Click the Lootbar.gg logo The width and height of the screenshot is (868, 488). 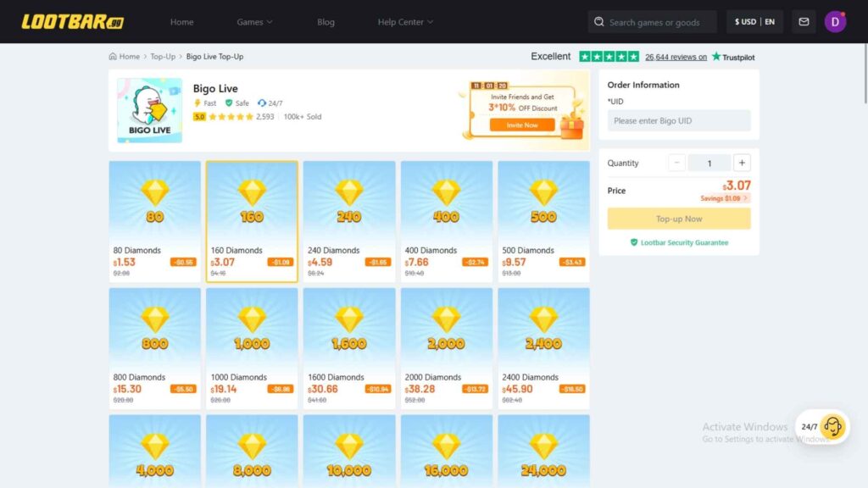click(73, 21)
